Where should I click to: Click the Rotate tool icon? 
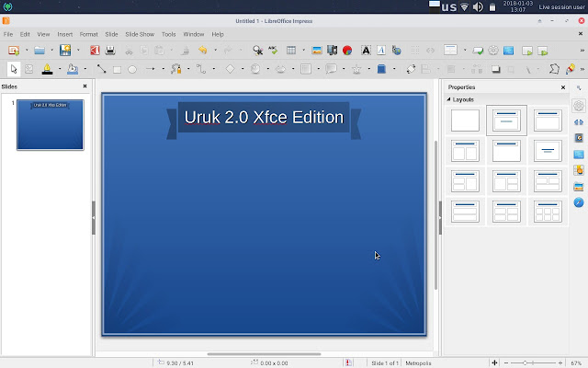[x=411, y=69]
